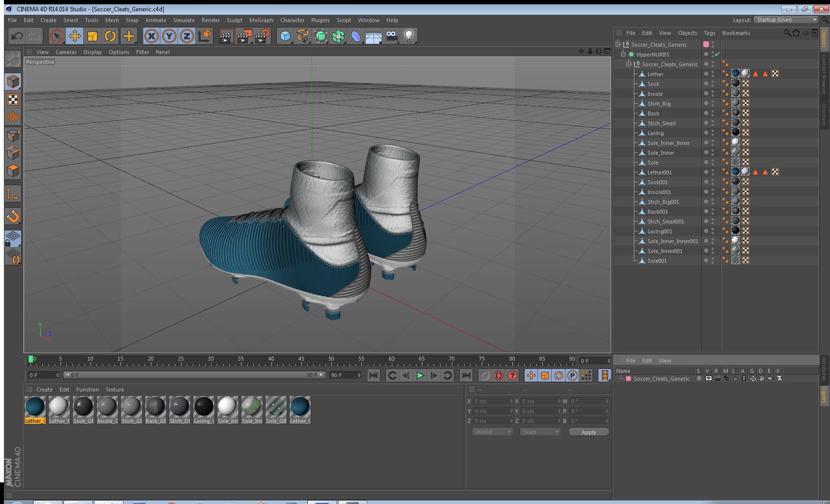Switch to Texture mode icon

(13, 100)
